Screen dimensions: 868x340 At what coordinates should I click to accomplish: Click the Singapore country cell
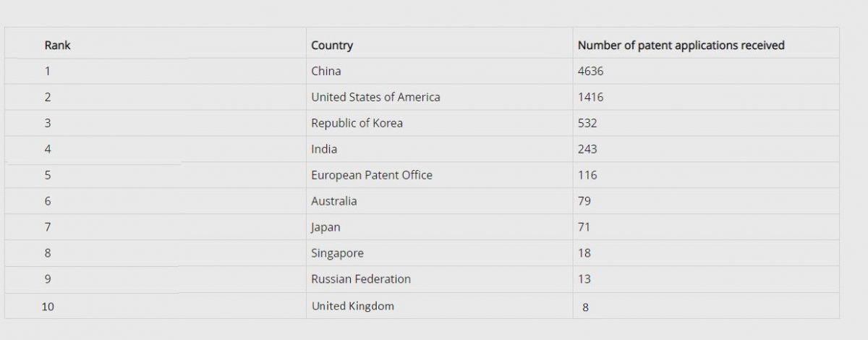pyautogui.click(x=337, y=253)
